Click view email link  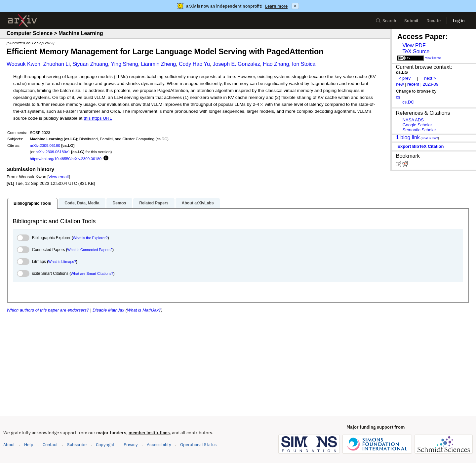[59, 177]
